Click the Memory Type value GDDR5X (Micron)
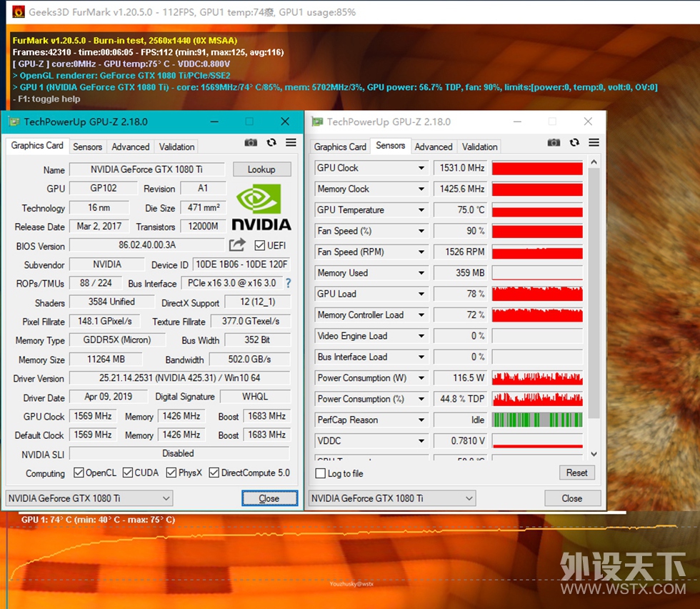 pos(117,340)
